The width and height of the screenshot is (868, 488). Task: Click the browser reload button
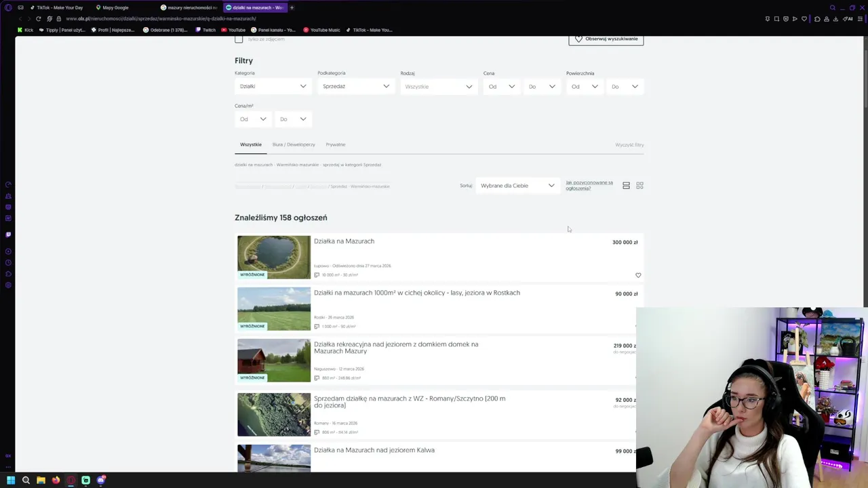pos(39,18)
